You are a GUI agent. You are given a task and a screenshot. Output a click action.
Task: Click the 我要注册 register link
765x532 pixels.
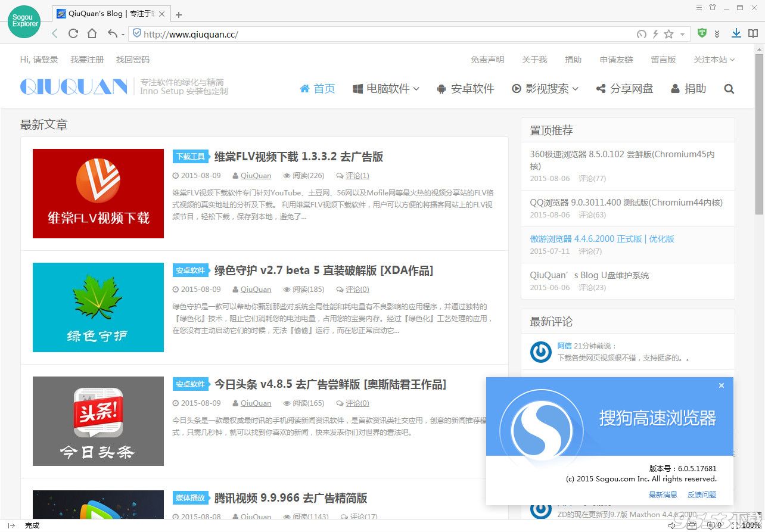[x=87, y=60]
